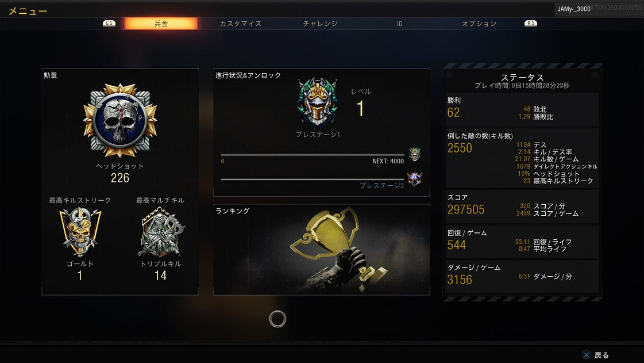The height and width of the screenshot is (363, 644).
Task: Click the triple kill reaper medal
Action: click(x=161, y=232)
